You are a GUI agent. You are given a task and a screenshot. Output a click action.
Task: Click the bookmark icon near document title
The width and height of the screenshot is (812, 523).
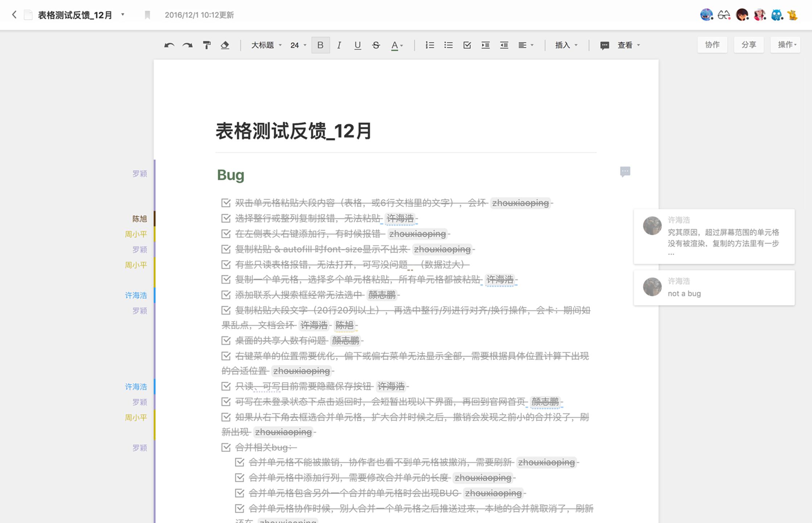147,15
